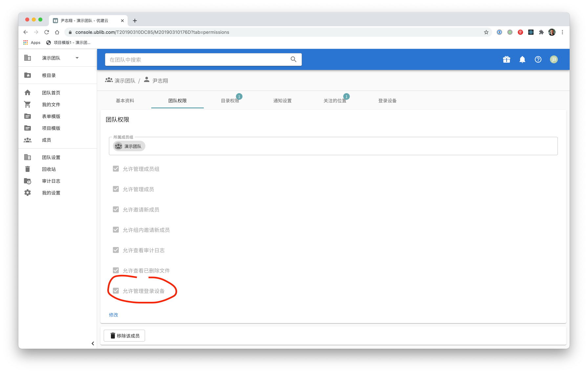Open 回收站 trash in the sidebar
Screen dimensions: 588x373
click(49, 169)
